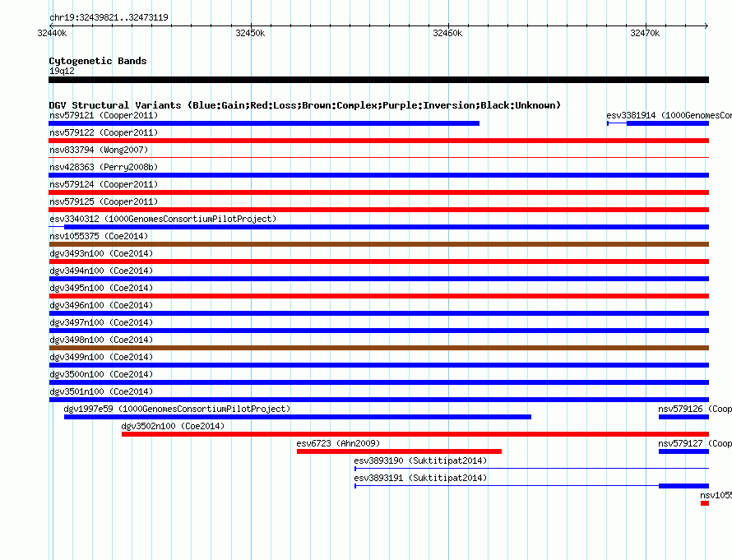Click the nsv579126 variant label
732x560 pixels.
(x=695, y=409)
